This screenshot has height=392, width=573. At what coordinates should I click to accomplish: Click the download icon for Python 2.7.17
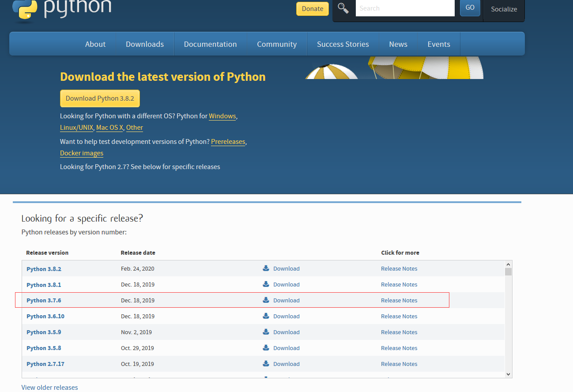point(265,363)
